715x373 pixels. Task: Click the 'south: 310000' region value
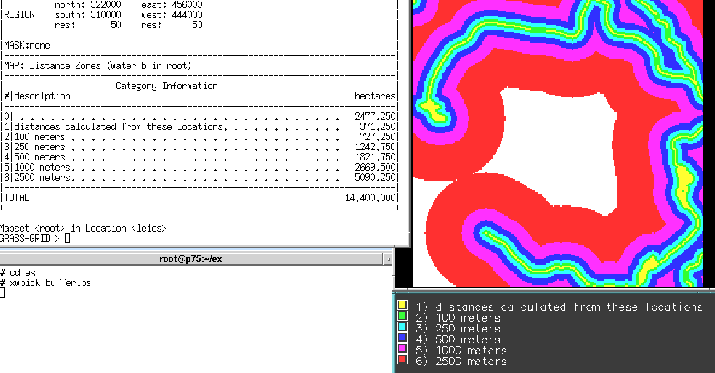88,15
